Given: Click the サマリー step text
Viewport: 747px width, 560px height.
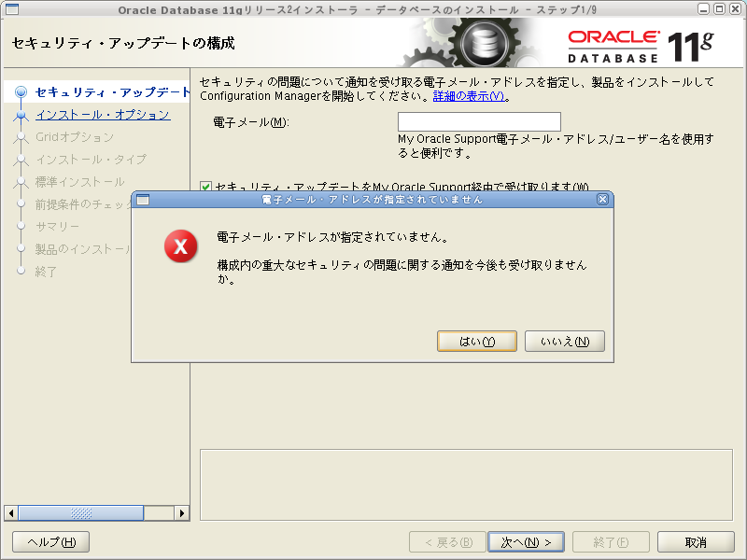Looking at the screenshot, I should [x=57, y=227].
